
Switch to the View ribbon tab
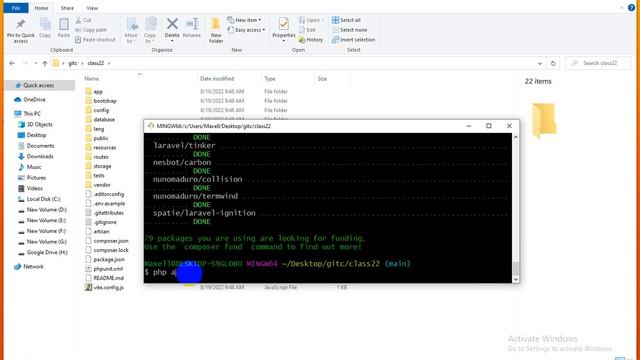[92, 8]
